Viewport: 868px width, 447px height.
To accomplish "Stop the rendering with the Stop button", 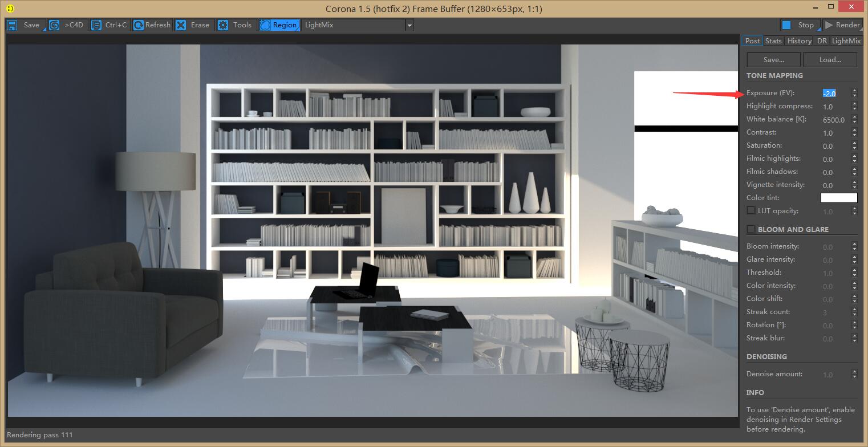I will 800,25.
